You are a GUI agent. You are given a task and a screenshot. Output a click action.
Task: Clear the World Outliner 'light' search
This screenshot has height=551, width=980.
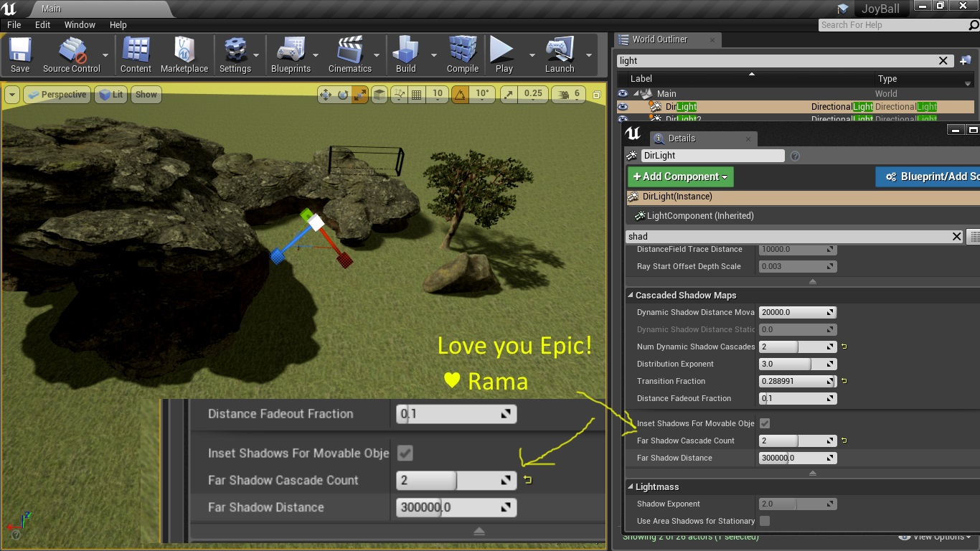943,61
